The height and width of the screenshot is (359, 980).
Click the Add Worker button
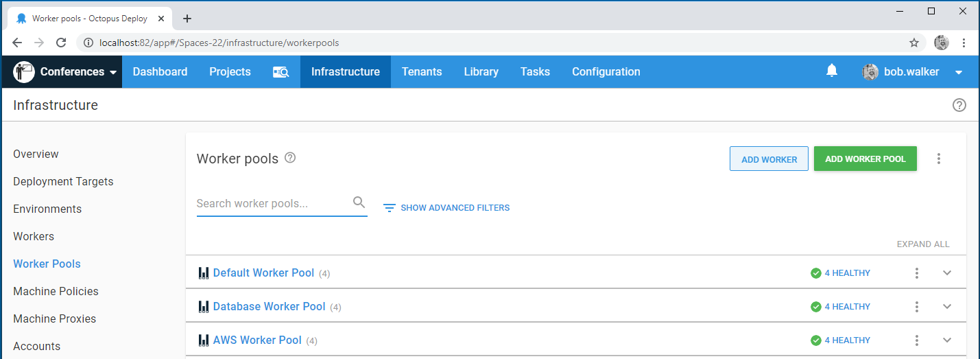(x=769, y=159)
